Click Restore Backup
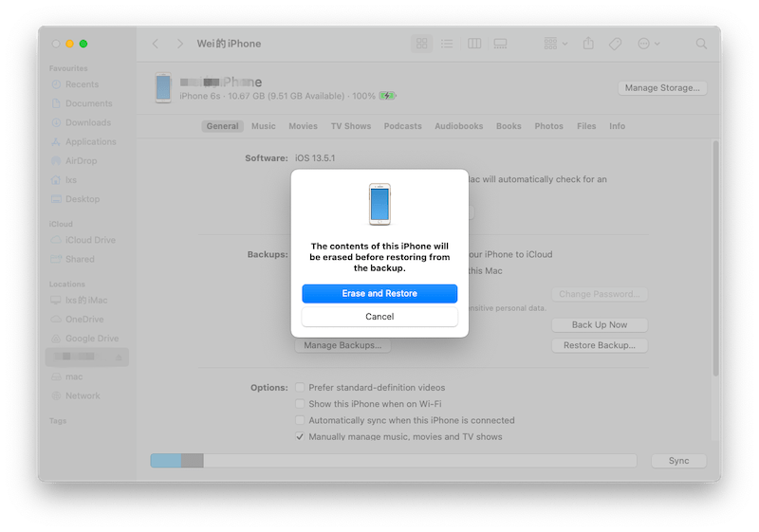 click(600, 345)
